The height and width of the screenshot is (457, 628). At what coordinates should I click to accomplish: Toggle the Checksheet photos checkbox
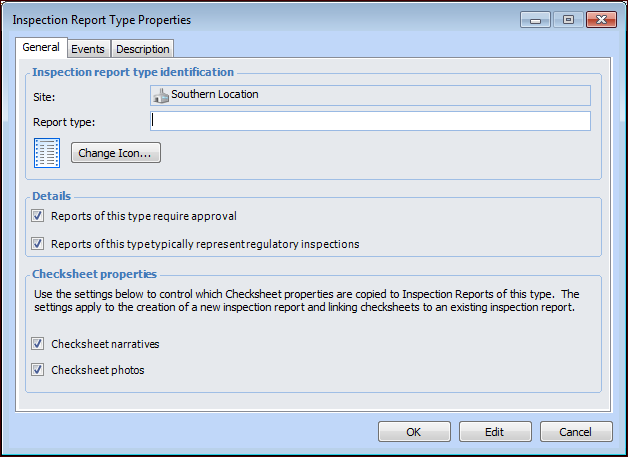coord(38,370)
